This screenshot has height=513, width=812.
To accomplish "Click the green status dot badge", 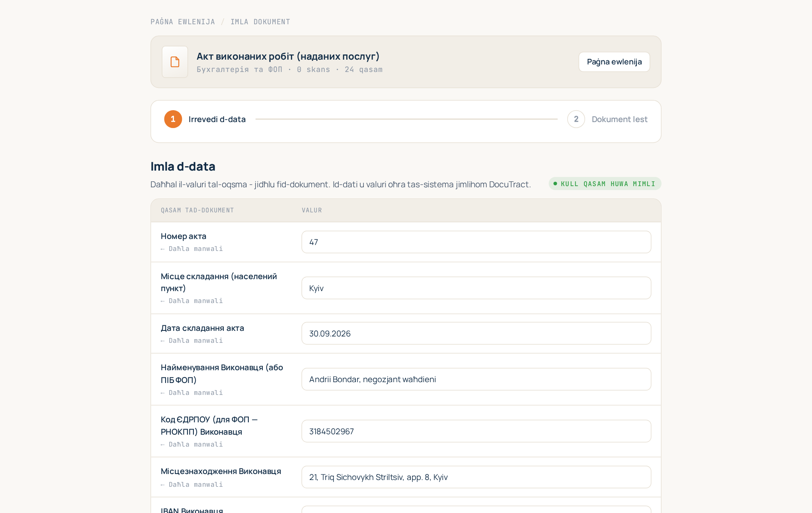I will tap(555, 184).
